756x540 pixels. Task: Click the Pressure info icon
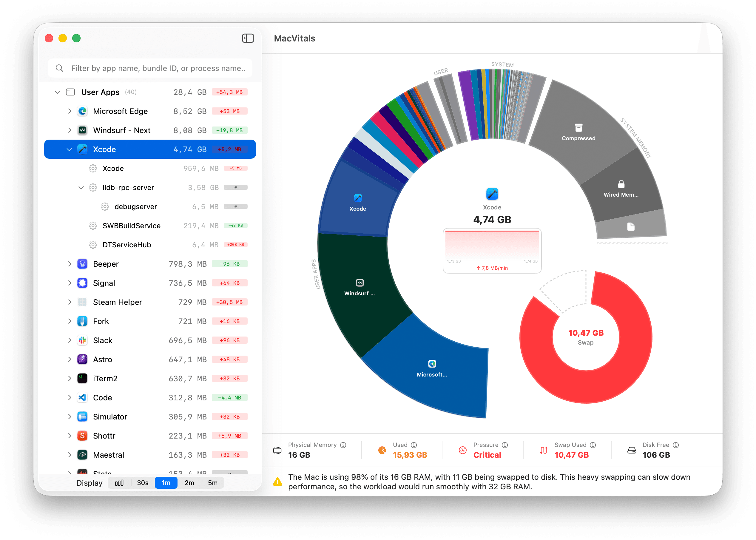pyautogui.click(x=505, y=445)
